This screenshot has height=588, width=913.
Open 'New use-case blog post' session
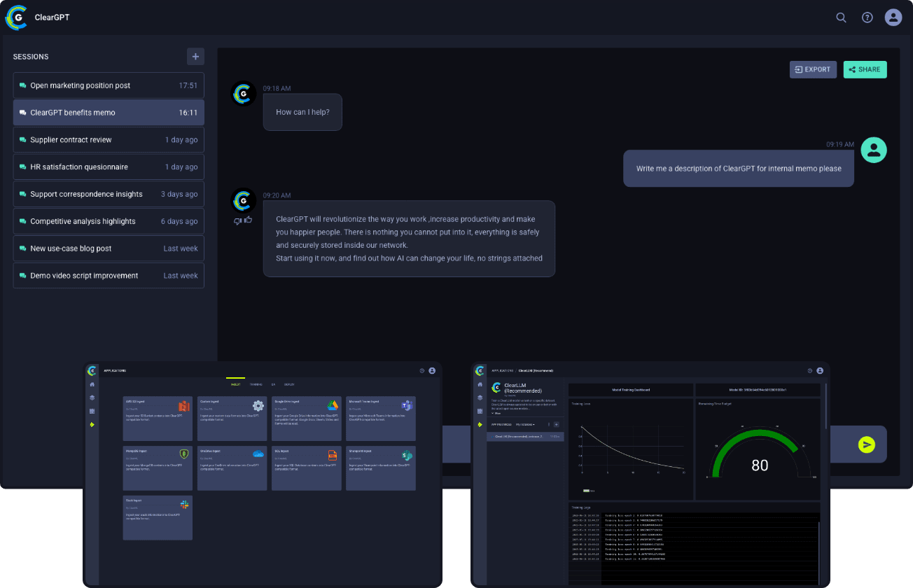109,248
